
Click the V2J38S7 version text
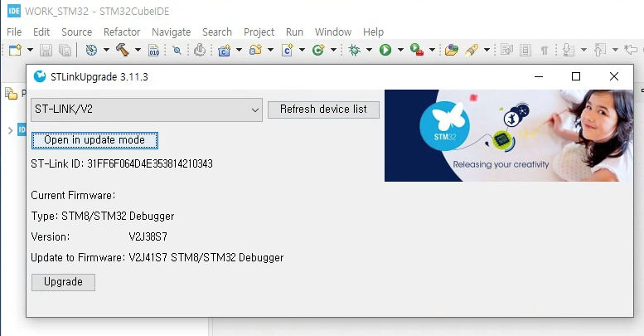point(148,237)
